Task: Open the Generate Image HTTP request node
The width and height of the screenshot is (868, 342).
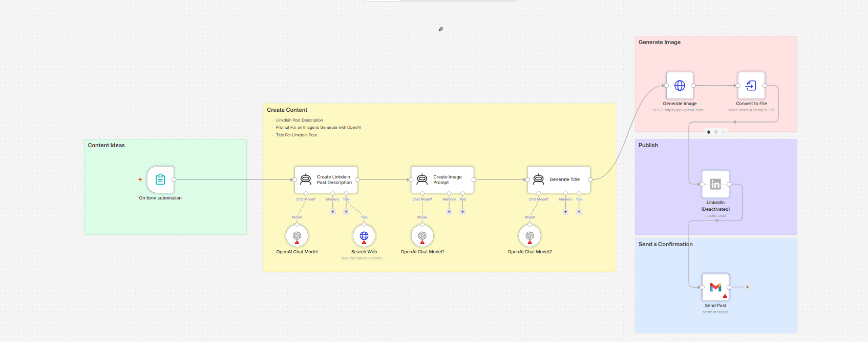Action: click(680, 86)
